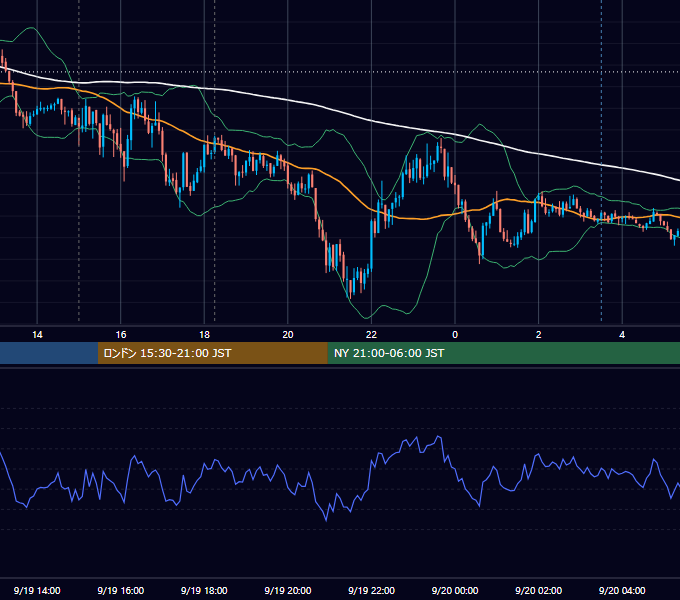Click the ロンドン 15:30-21:00 JST session bar
Viewport: 680px width, 600px height.
tap(212, 353)
